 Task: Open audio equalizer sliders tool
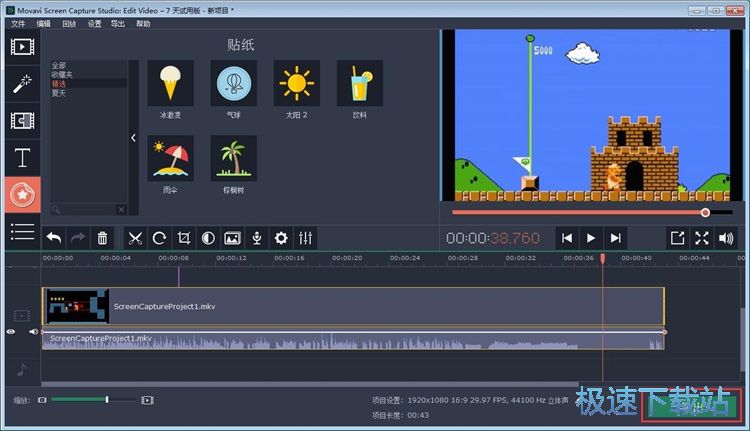click(305, 238)
